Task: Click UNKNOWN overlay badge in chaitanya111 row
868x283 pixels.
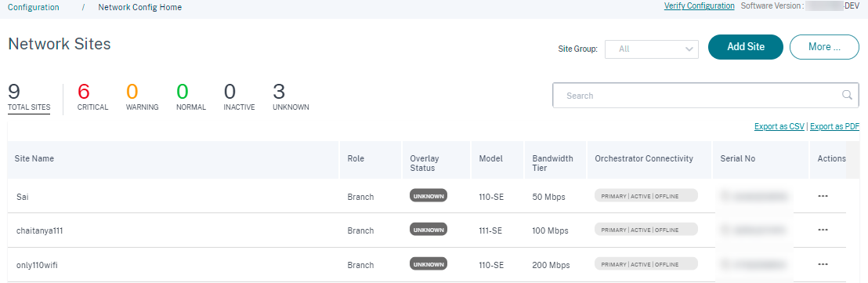Action: pyautogui.click(x=429, y=229)
